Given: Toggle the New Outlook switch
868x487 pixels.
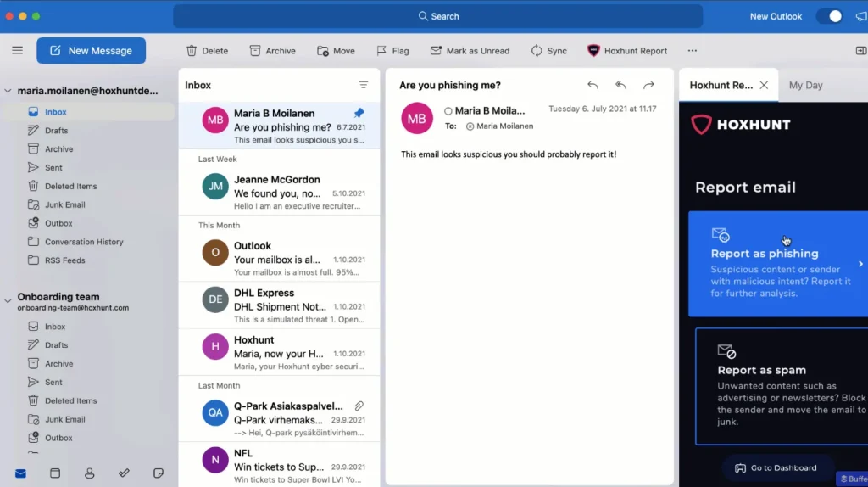Looking at the screenshot, I should point(829,16).
